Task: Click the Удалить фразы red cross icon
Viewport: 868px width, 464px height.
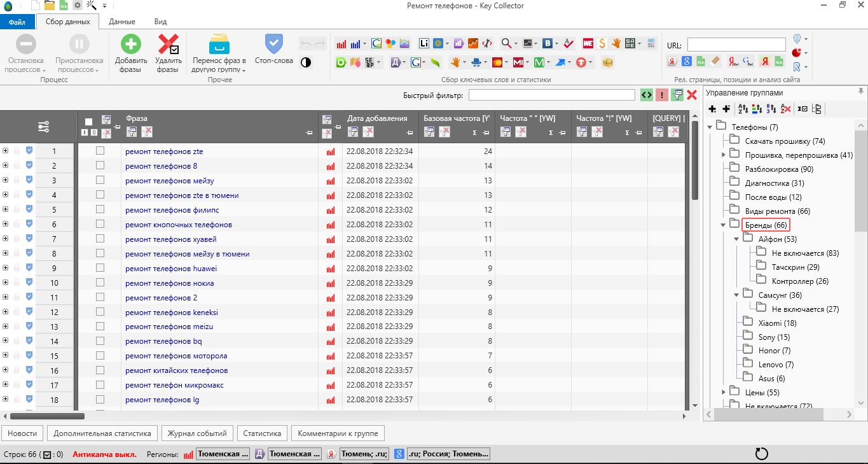Action: (168, 44)
